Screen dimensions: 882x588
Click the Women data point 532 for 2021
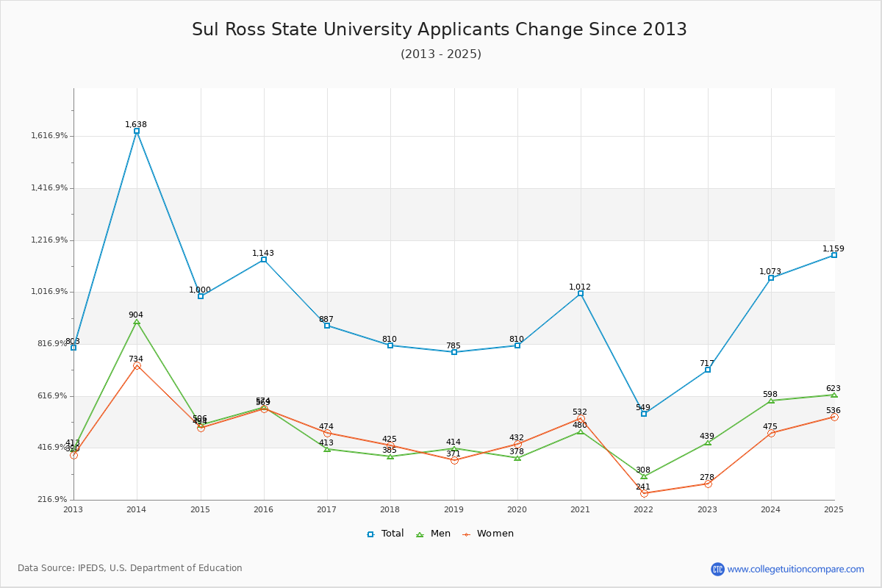pyautogui.click(x=581, y=418)
